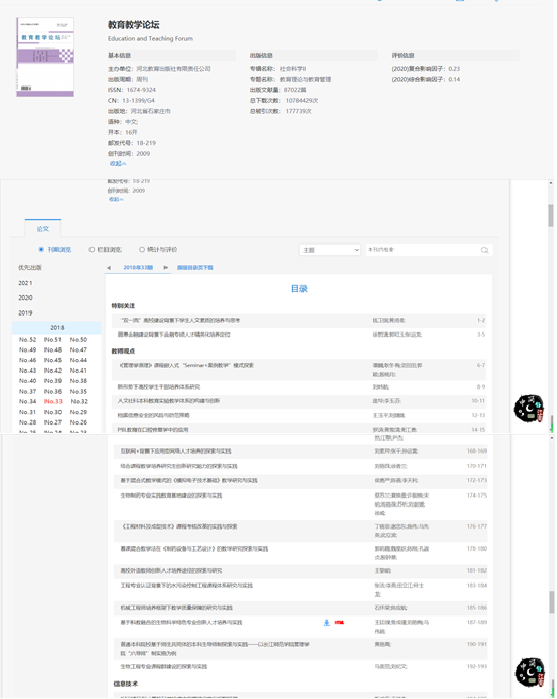Image resolution: width=557 pixels, height=699 pixels.
Task: Click the search magnifier icon
Action: [484, 250]
